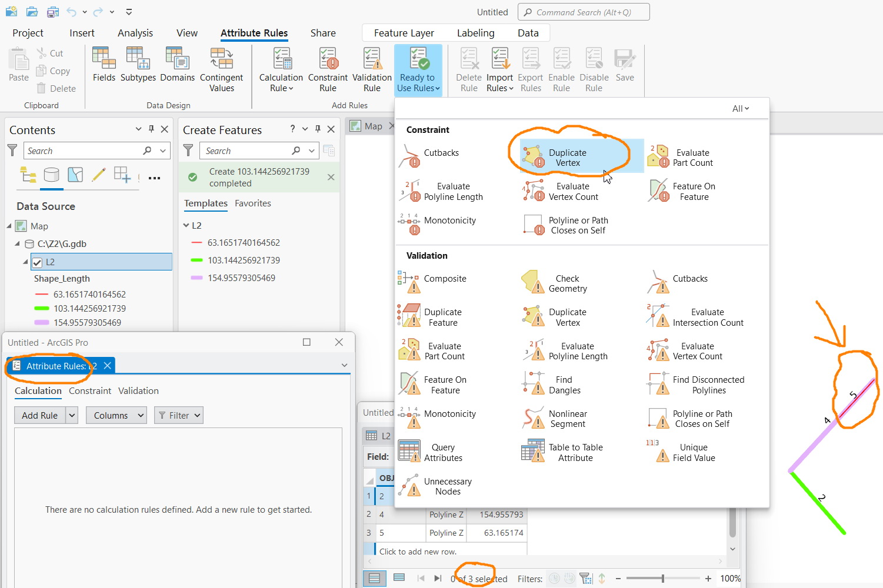Open the Domains view
Screen dimensions: 883x588
(177, 66)
